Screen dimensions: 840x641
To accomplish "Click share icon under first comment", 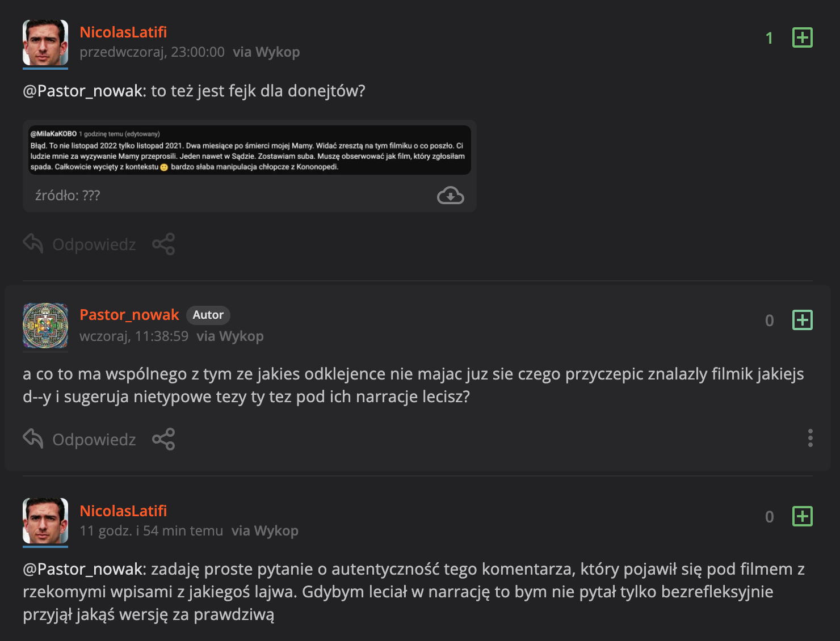I will click(163, 244).
